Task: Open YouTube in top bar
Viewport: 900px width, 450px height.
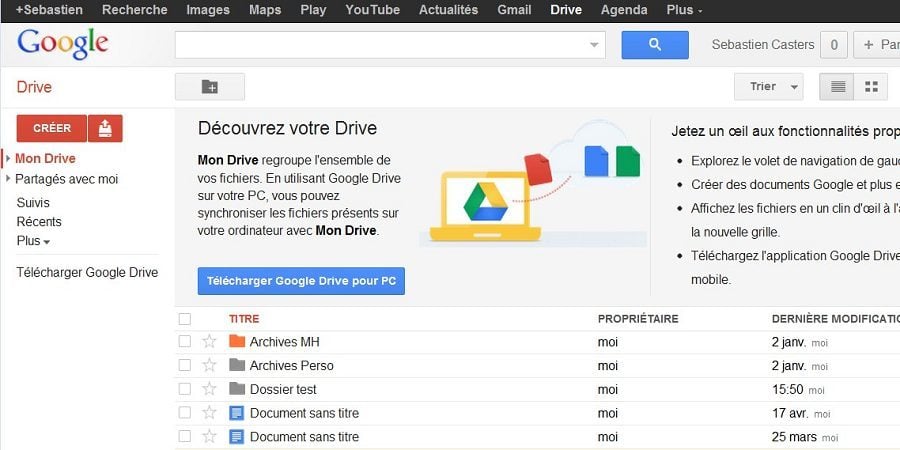Action: pos(373,10)
